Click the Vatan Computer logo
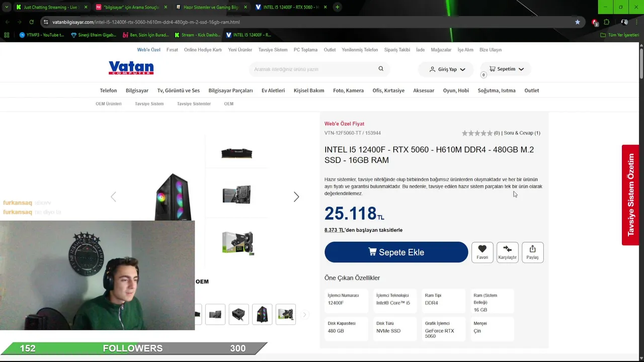Screen dimensions: 644x362 click(x=131, y=68)
